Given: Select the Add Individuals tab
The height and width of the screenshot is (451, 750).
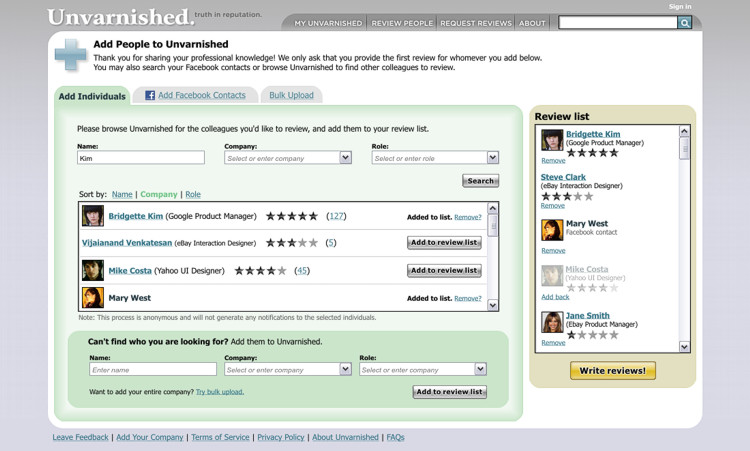Looking at the screenshot, I should tap(92, 96).
